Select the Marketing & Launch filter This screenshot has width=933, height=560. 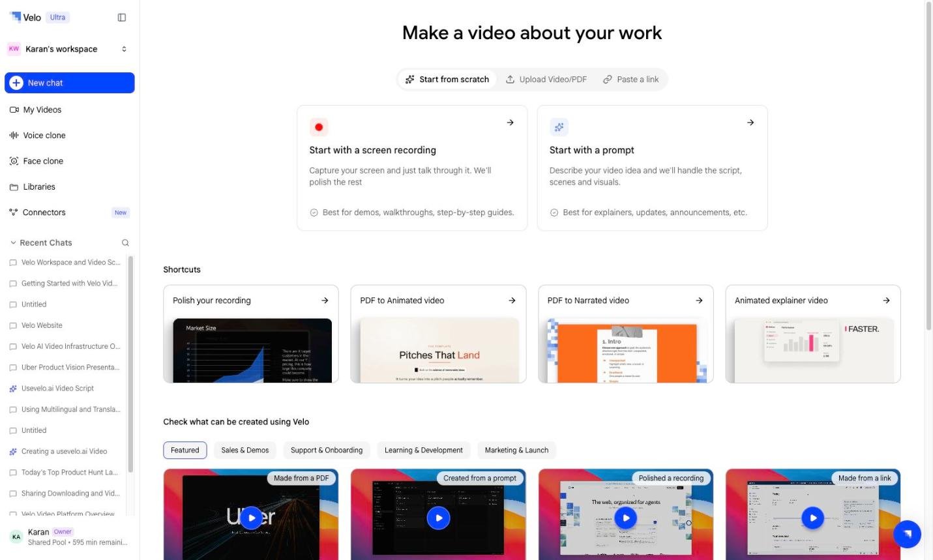[516, 450]
